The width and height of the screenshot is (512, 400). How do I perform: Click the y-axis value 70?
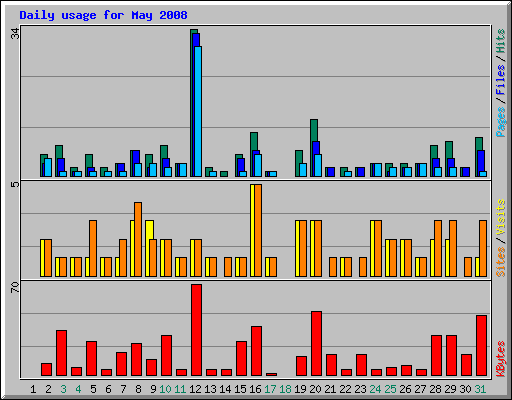(15, 287)
